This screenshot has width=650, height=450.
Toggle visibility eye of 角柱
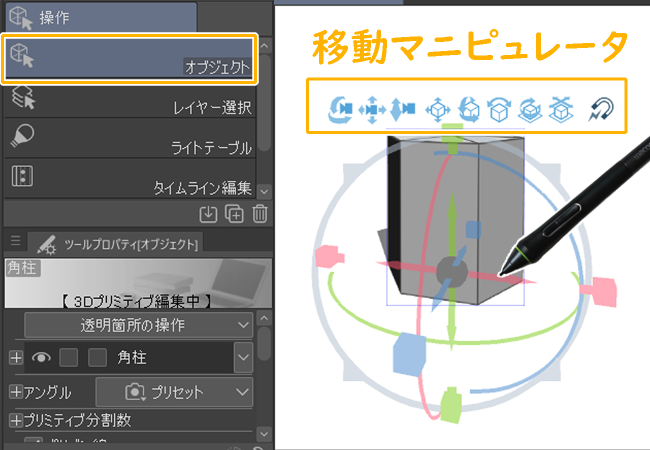[41, 357]
